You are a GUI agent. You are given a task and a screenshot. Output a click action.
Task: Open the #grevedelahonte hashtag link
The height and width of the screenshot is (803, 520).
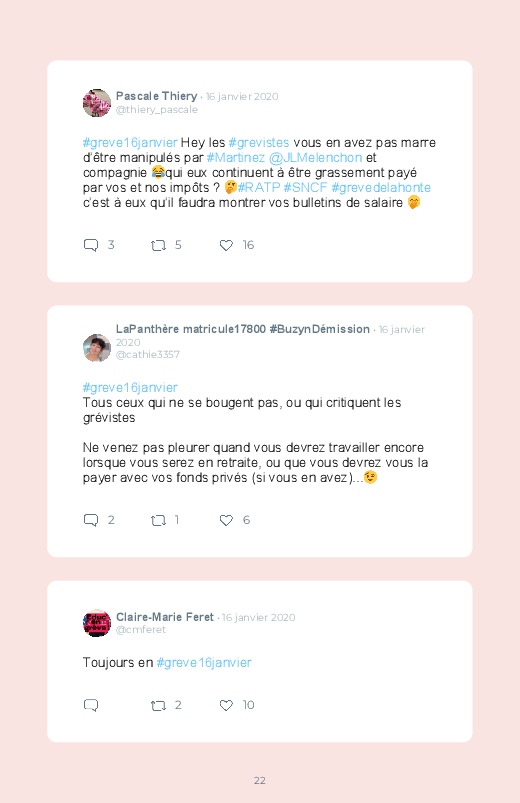pos(381,187)
